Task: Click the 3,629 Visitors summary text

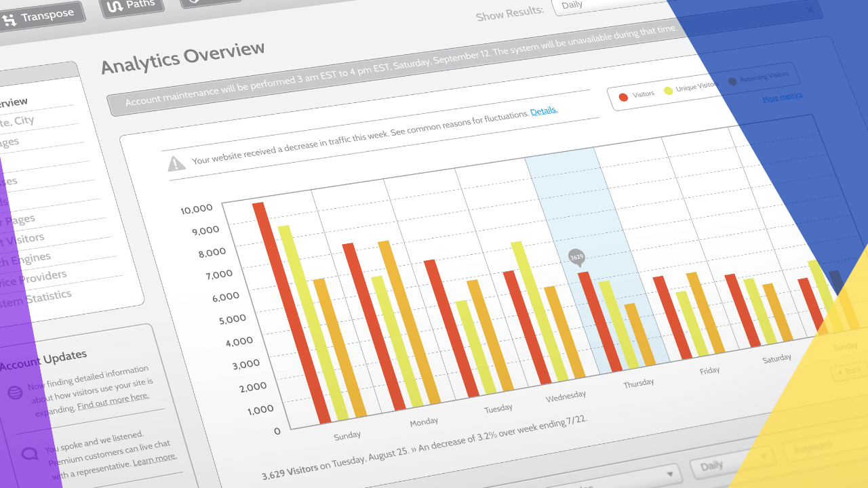Action: tap(290, 471)
